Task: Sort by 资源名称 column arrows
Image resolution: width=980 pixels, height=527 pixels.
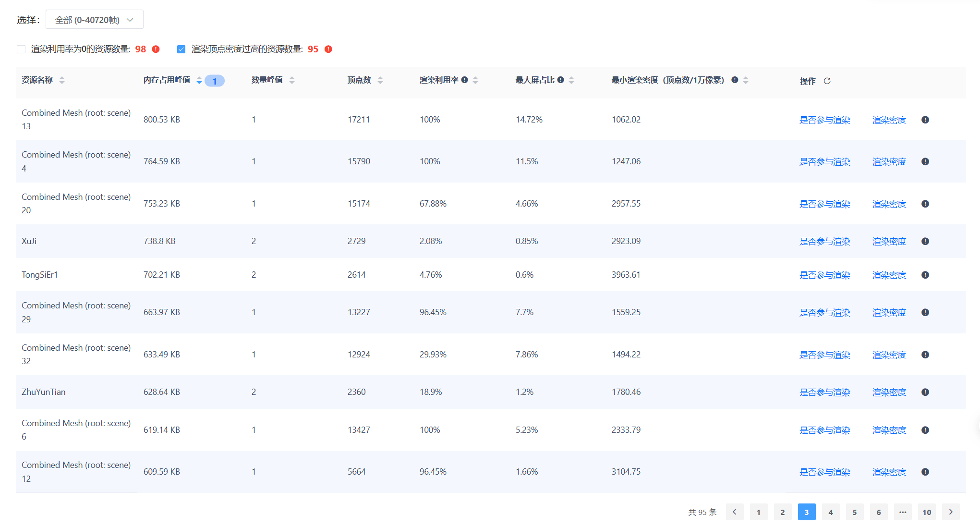Action: 62,80
